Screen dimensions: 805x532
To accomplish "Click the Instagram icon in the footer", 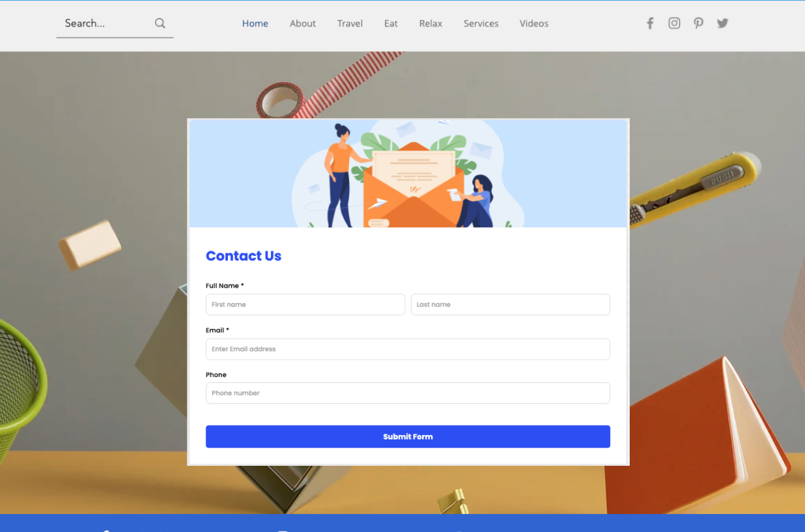I will [x=281, y=529].
